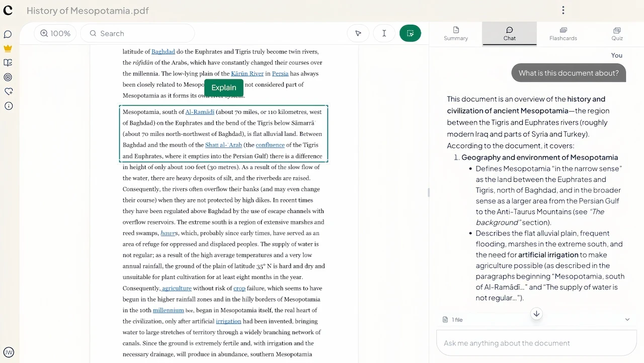The image size is (644, 363).
Task: Follow the Baghdad hyperlink in the text
Action: pyautogui.click(x=163, y=51)
